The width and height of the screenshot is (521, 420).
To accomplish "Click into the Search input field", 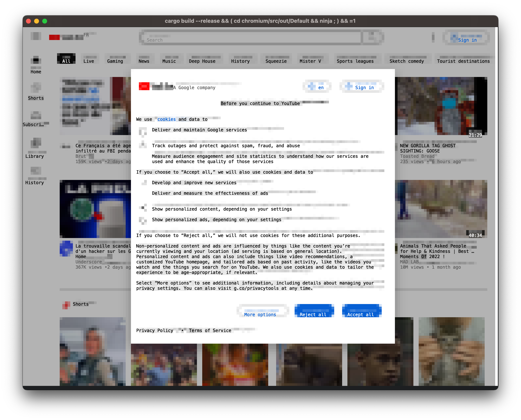I will tap(252, 38).
